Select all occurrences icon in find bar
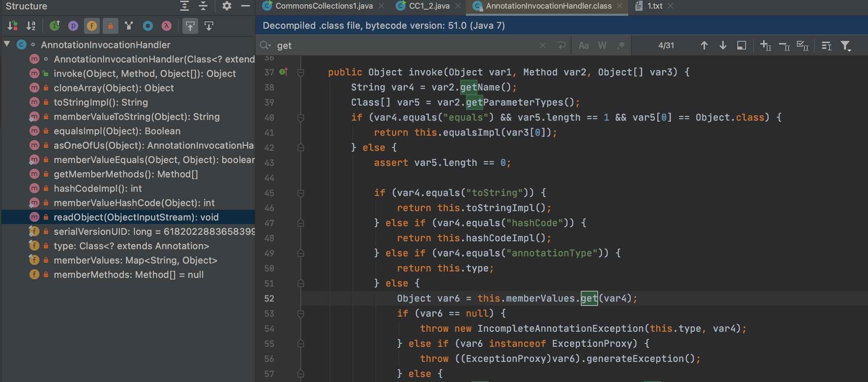The image size is (868, 382). coord(803,46)
